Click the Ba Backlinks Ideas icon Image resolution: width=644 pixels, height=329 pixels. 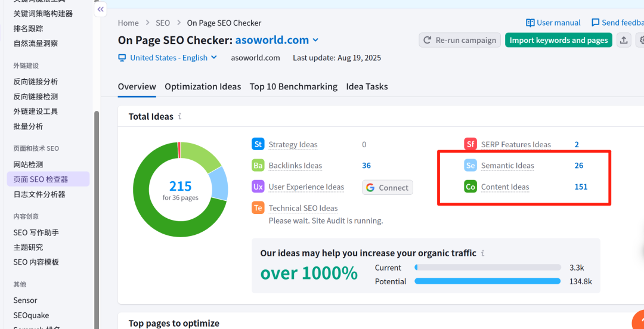(258, 166)
